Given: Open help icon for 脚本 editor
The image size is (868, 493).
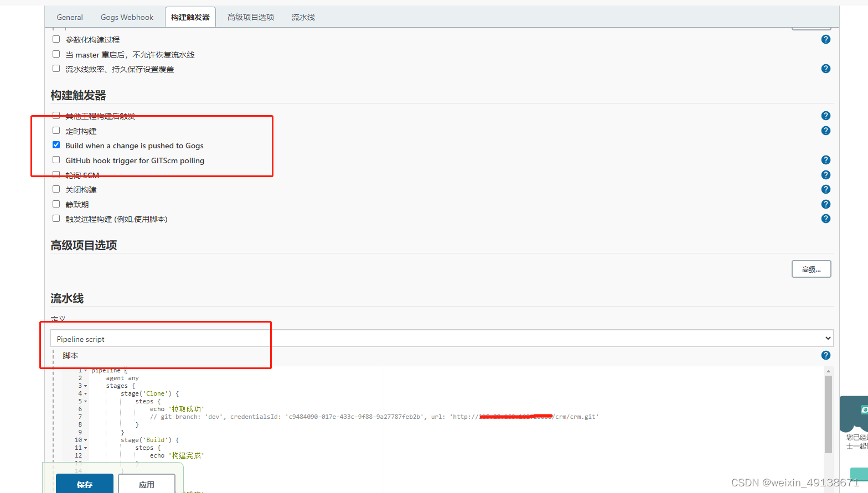Looking at the screenshot, I should [x=825, y=355].
